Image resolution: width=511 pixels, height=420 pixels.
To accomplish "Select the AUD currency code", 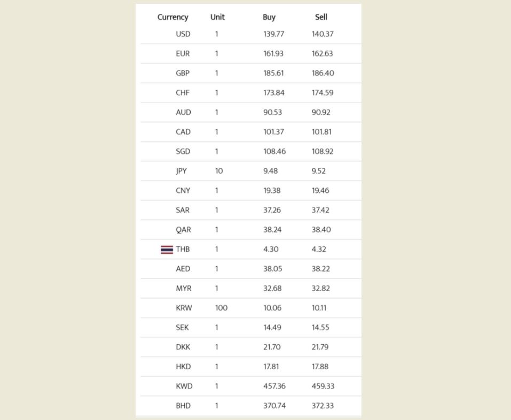I will click(183, 112).
